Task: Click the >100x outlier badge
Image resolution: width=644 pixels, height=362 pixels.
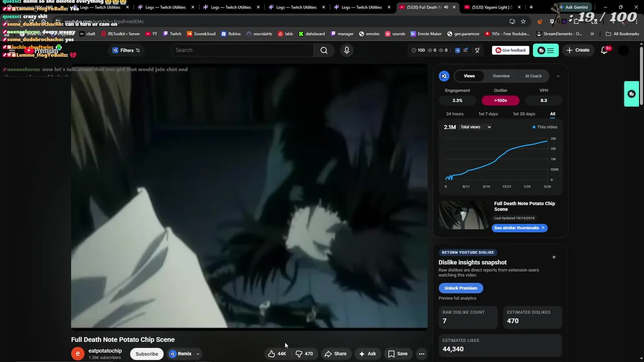Action: [501, 101]
